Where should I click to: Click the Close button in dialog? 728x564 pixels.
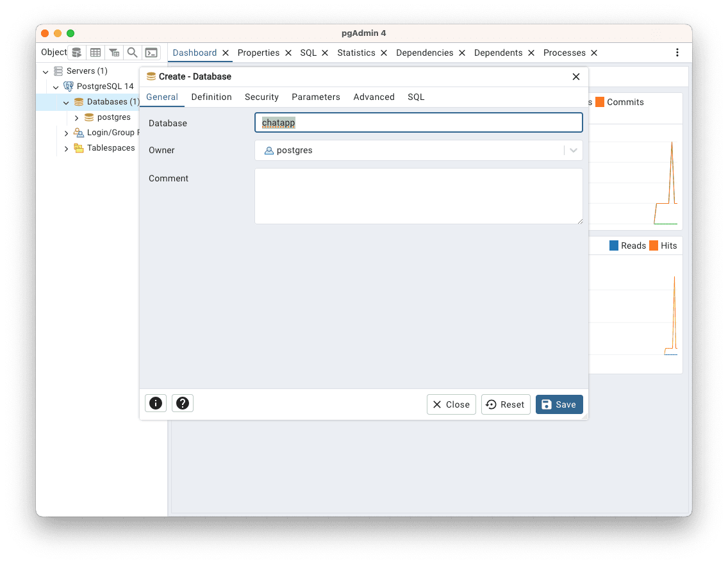451,404
